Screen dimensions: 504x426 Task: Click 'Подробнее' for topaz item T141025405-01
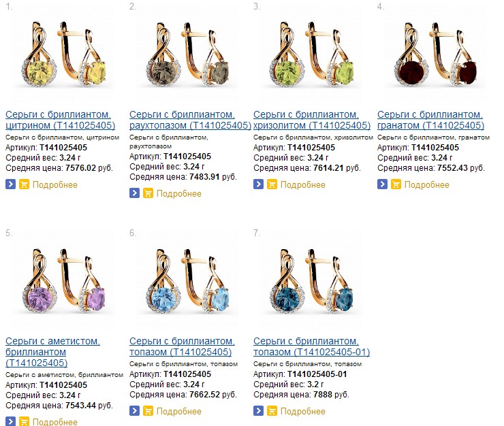pyautogui.click(x=303, y=411)
